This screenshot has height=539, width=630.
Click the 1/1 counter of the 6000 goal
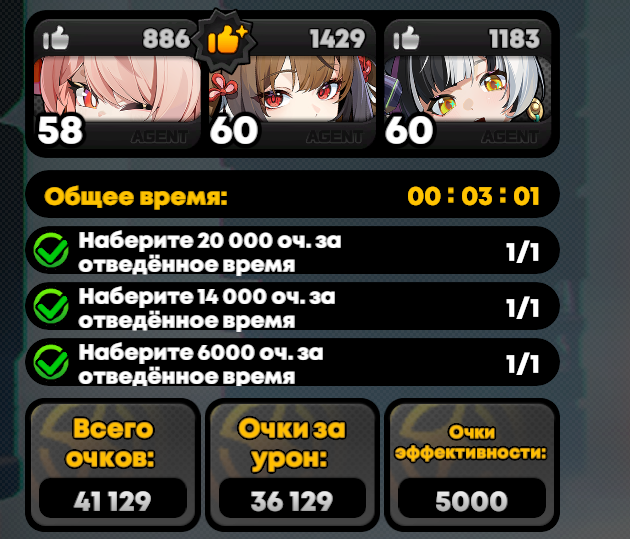(522, 363)
